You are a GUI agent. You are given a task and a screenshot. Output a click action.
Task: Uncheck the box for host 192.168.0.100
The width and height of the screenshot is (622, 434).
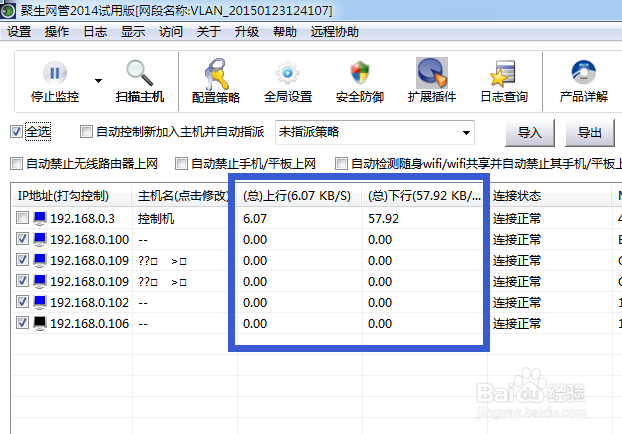[22, 239]
